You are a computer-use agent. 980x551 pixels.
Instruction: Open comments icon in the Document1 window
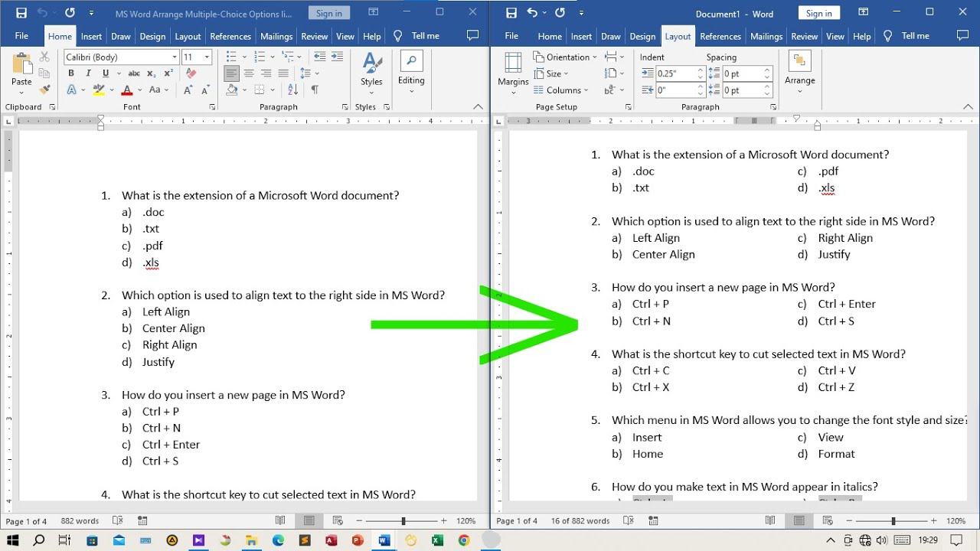(x=963, y=36)
